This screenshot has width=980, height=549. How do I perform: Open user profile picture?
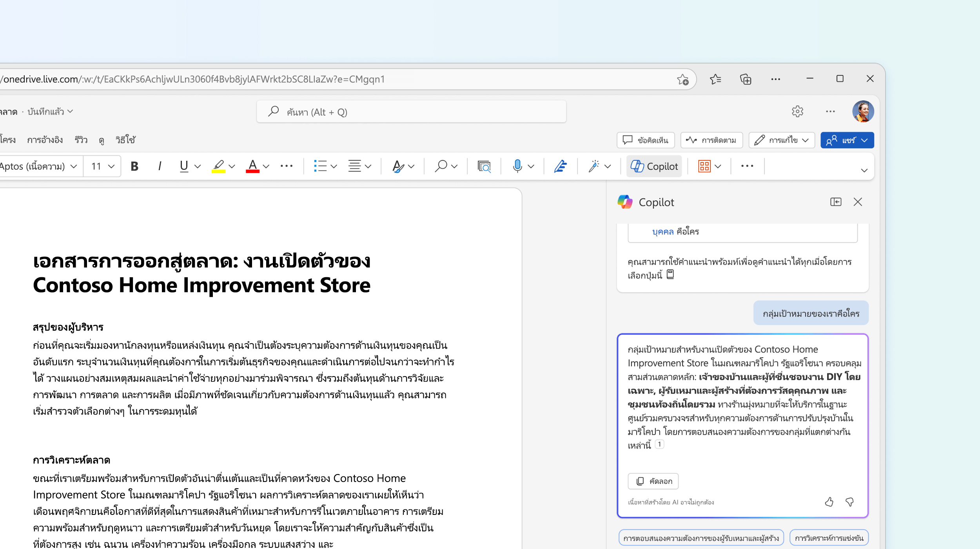pos(863,111)
